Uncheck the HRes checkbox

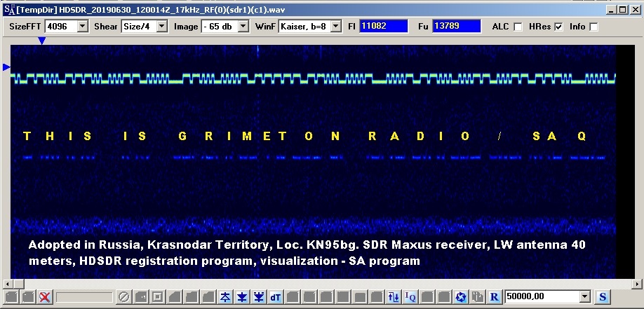(x=558, y=27)
